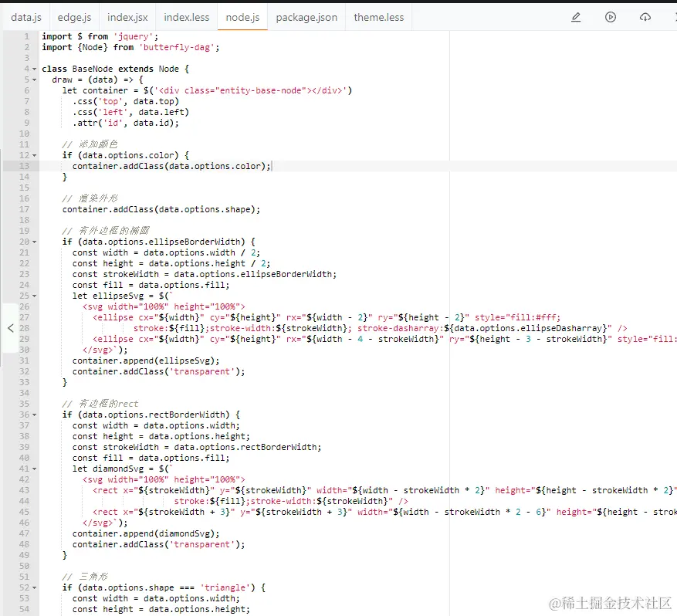Click container.addClass(data.options.shape) line
This screenshot has height=616, width=677.
(x=161, y=209)
